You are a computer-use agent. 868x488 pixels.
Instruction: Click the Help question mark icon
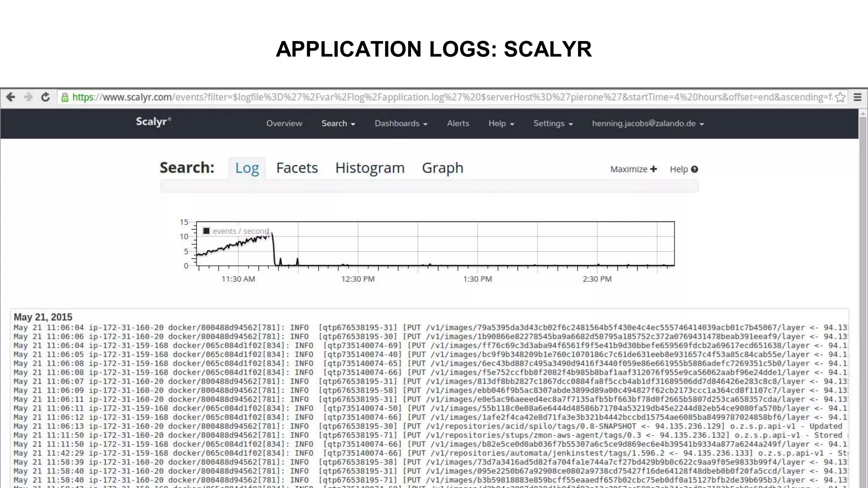coord(694,169)
